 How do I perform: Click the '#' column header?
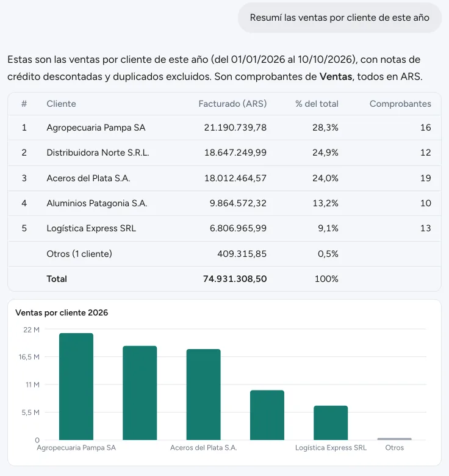(24, 104)
